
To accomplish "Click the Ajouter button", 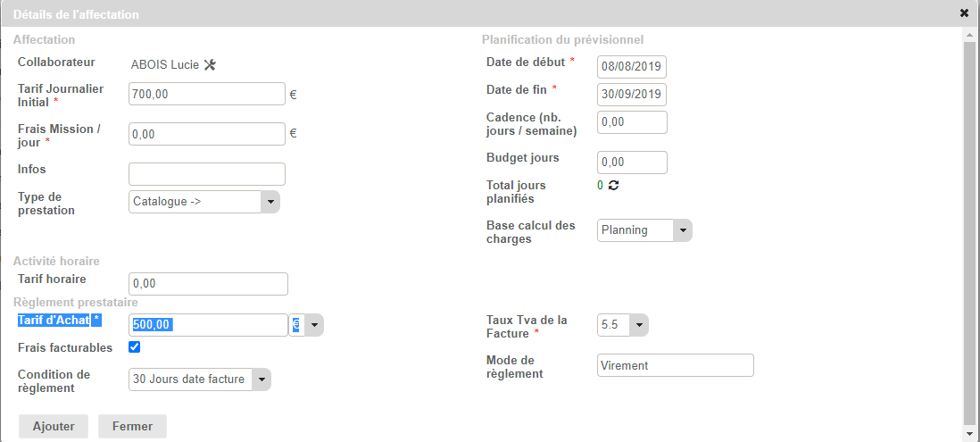I will pos(54,427).
